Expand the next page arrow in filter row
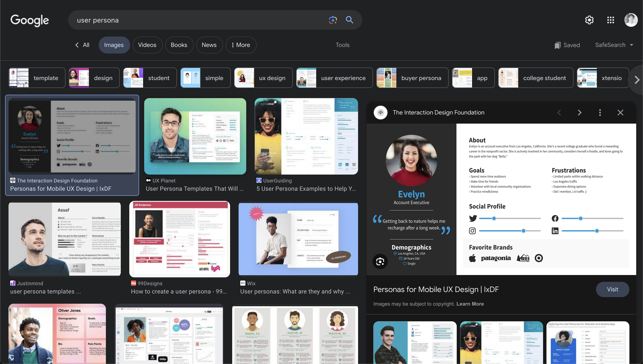The image size is (643, 364). (x=636, y=78)
